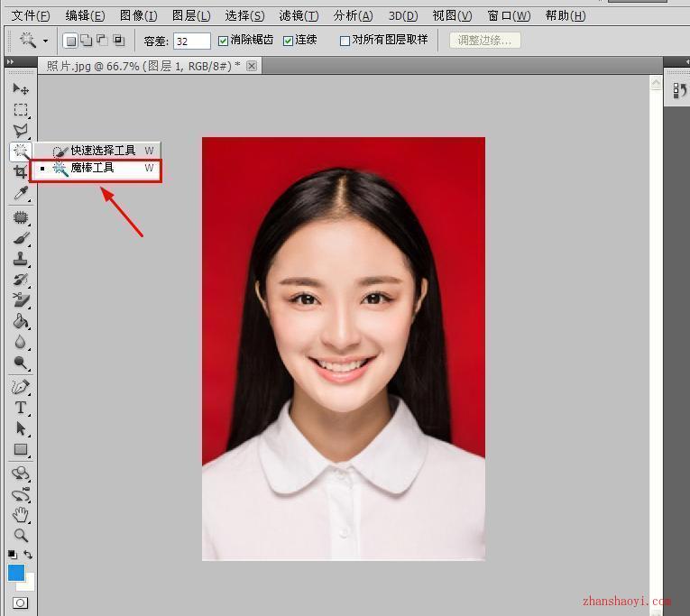This screenshot has height=616, width=690.
Task: Click the 容差 tolerance input field
Action: click(x=192, y=41)
